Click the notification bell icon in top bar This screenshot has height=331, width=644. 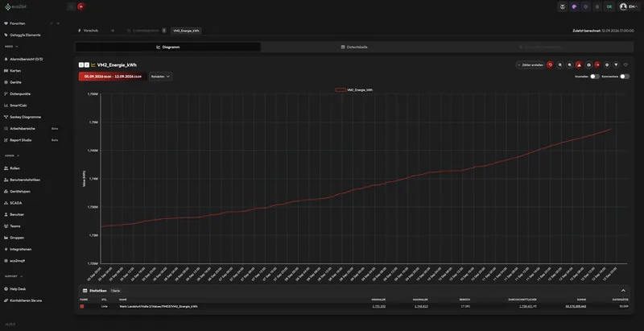597,6
